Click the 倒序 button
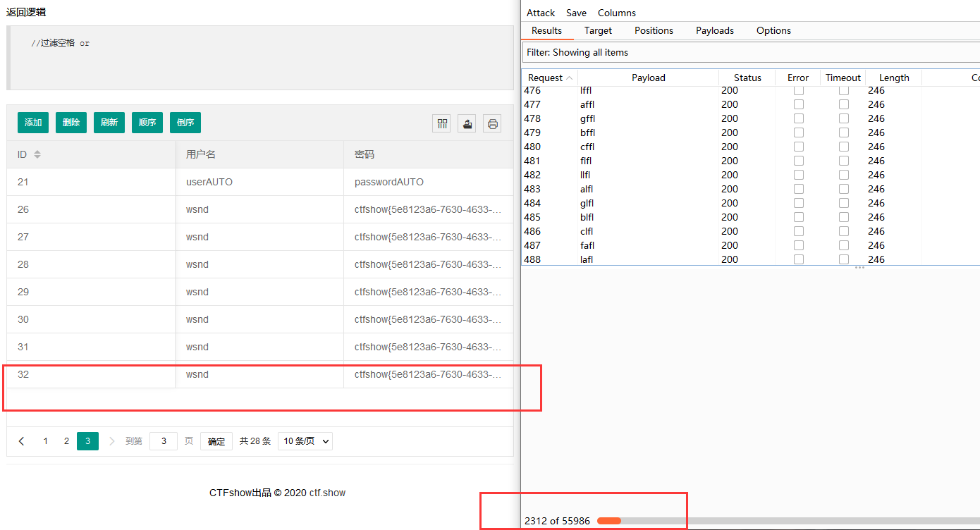 pos(185,123)
